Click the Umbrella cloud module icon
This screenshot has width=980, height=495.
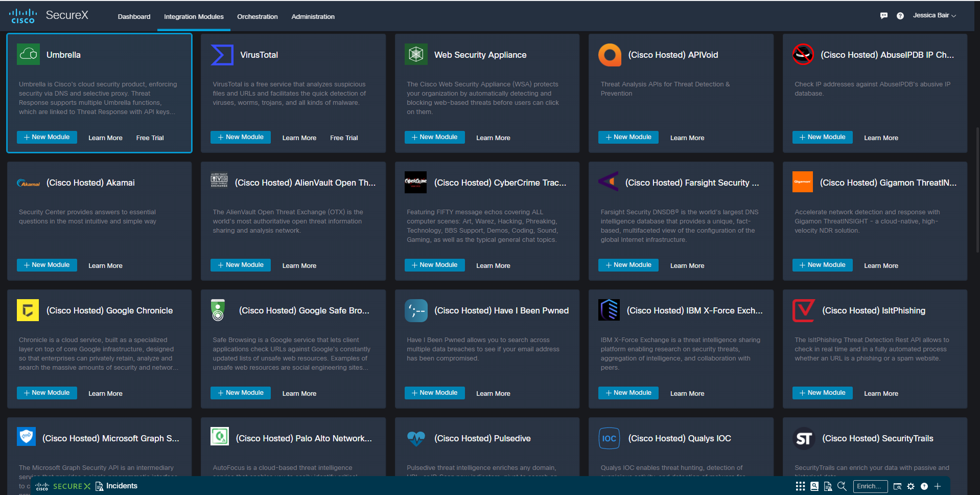click(x=28, y=54)
